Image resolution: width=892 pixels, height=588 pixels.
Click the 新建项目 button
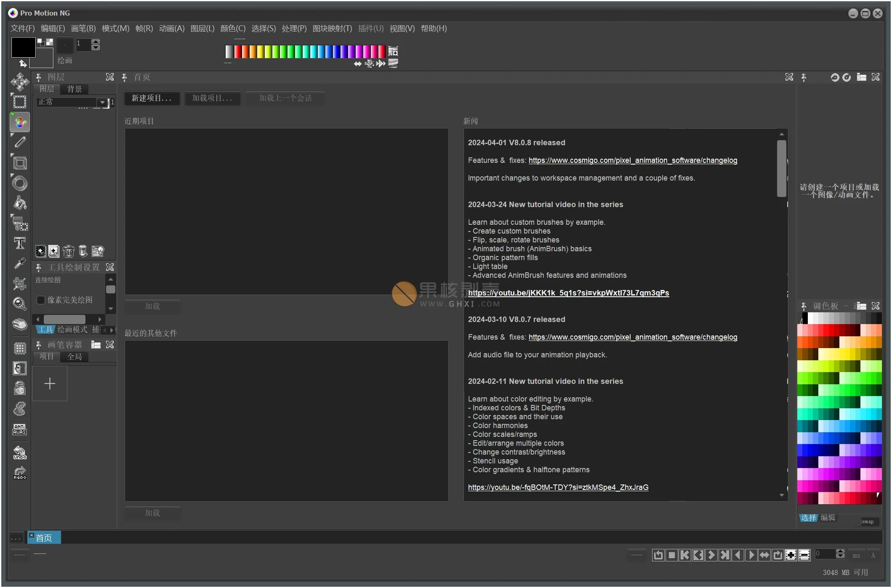point(152,98)
